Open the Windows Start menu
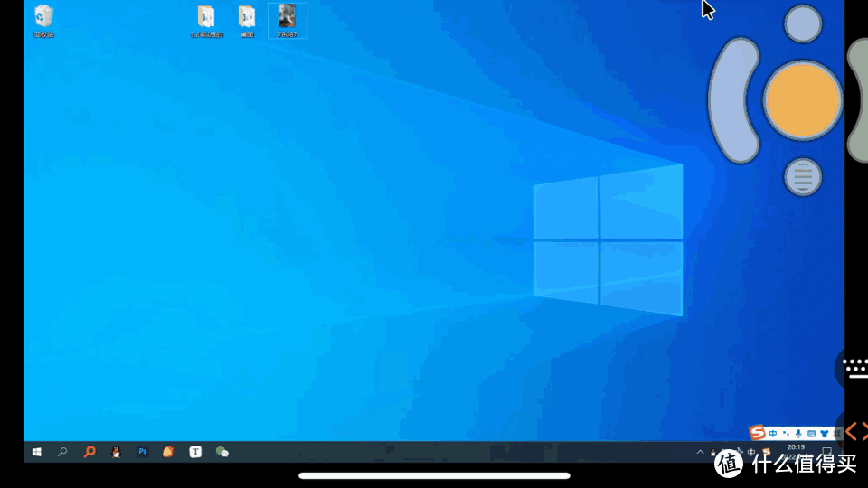Image resolution: width=868 pixels, height=488 pixels. 36,452
